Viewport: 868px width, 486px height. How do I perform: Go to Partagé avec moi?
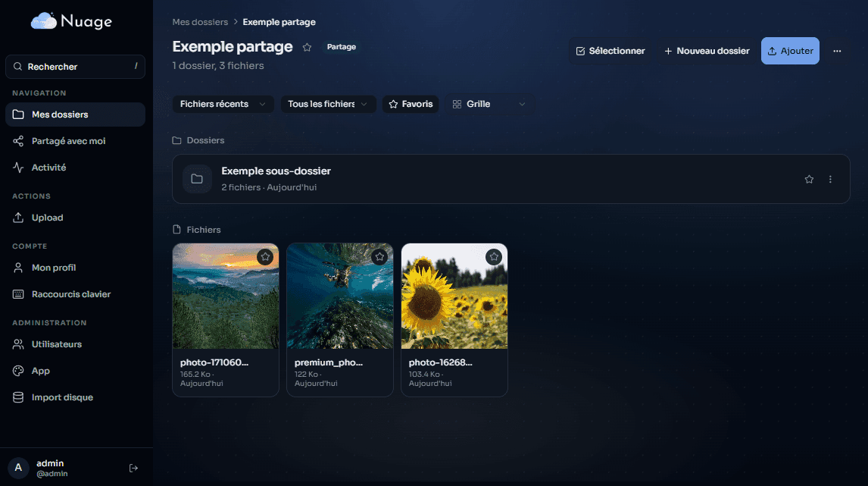tap(68, 141)
